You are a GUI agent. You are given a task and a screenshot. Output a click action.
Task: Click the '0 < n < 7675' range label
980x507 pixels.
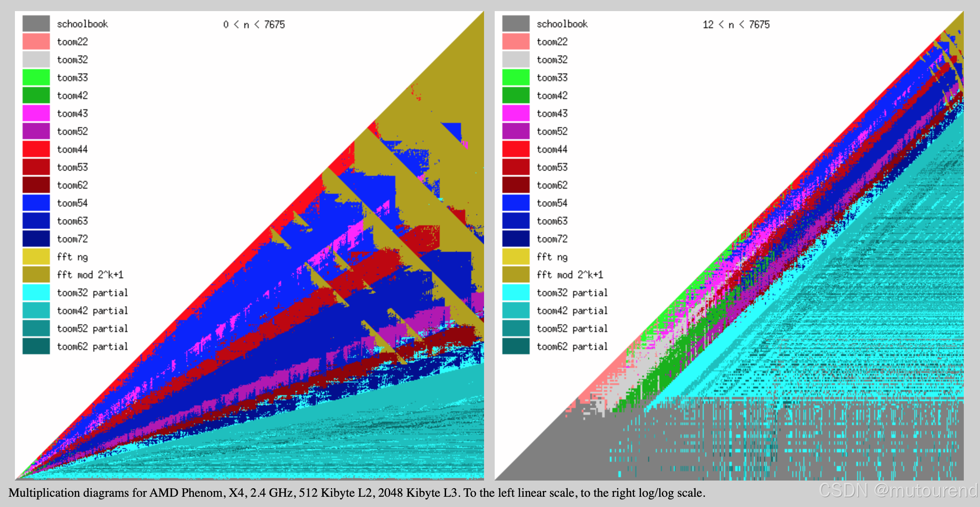pos(254,25)
